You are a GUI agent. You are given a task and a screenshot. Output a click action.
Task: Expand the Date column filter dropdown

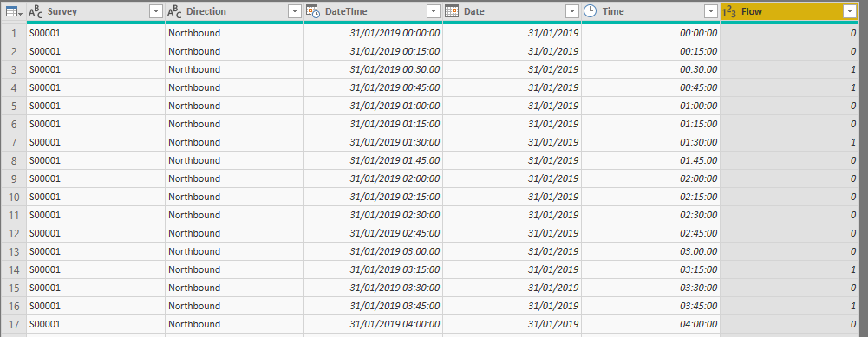tap(572, 11)
